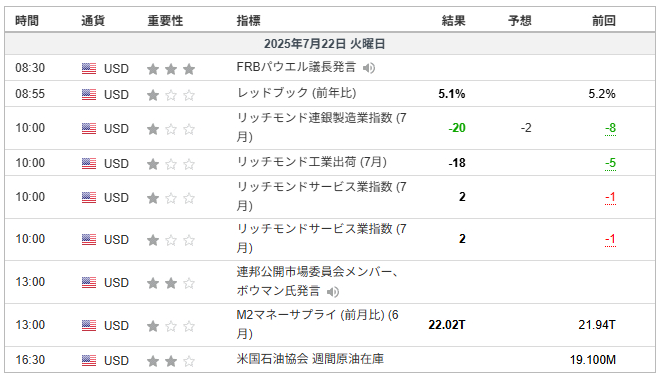The image size is (663, 380).
Task: Click speaker icon beside ボウマン氏発言
Action: (x=333, y=292)
